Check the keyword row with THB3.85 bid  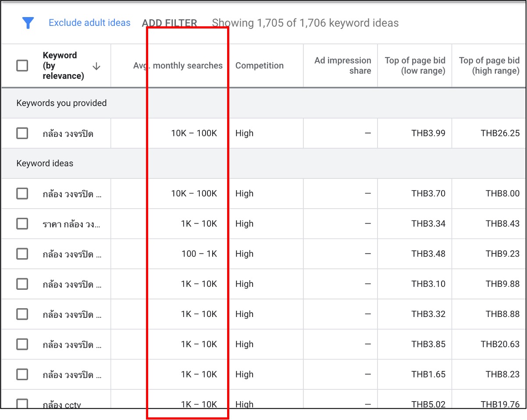pos(22,344)
